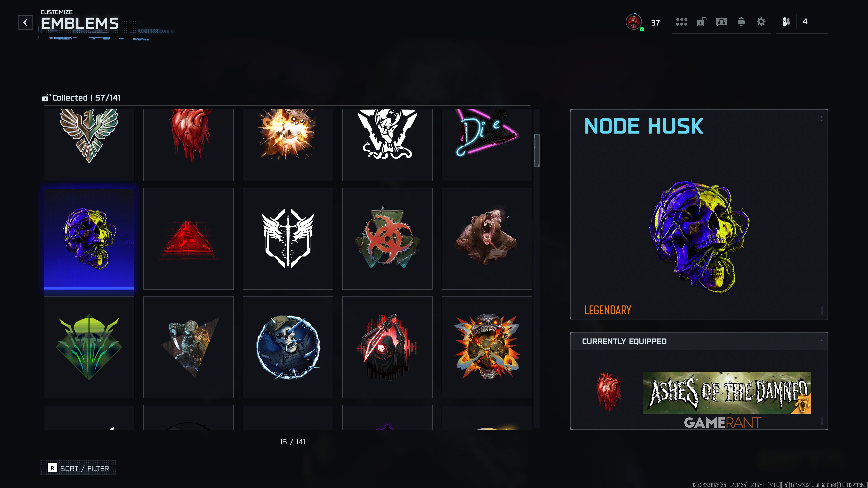Open the headset social icon

[722, 22]
